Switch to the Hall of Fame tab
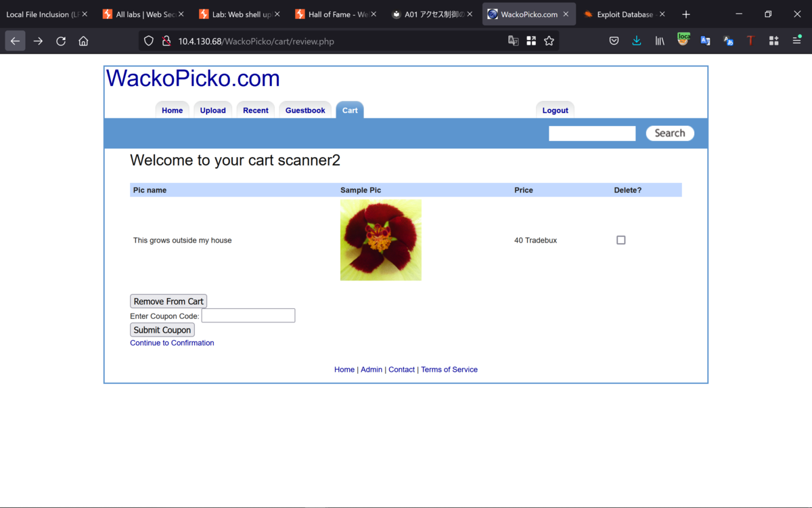This screenshot has height=508, width=812. (x=332, y=14)
